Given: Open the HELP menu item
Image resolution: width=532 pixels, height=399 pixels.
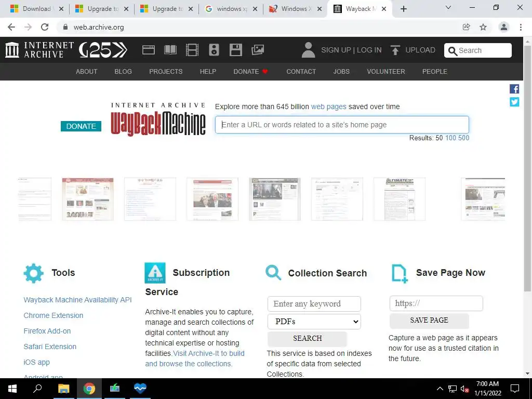Looking at the screenshot, I should 208,72.
